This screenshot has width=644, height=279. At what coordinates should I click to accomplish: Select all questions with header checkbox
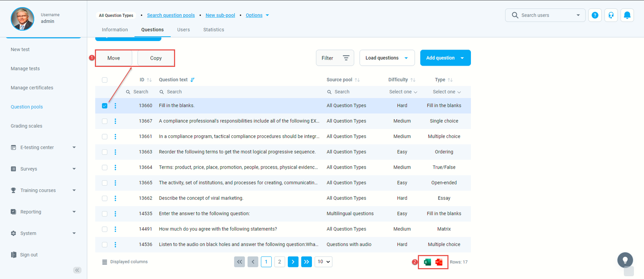[x=105, y=80]
